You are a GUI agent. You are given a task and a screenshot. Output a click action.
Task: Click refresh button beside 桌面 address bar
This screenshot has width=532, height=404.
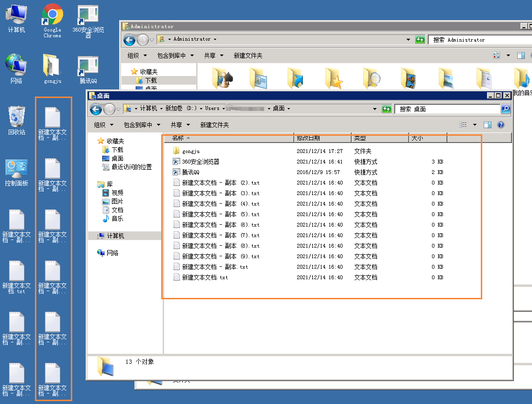click(387, 109)
